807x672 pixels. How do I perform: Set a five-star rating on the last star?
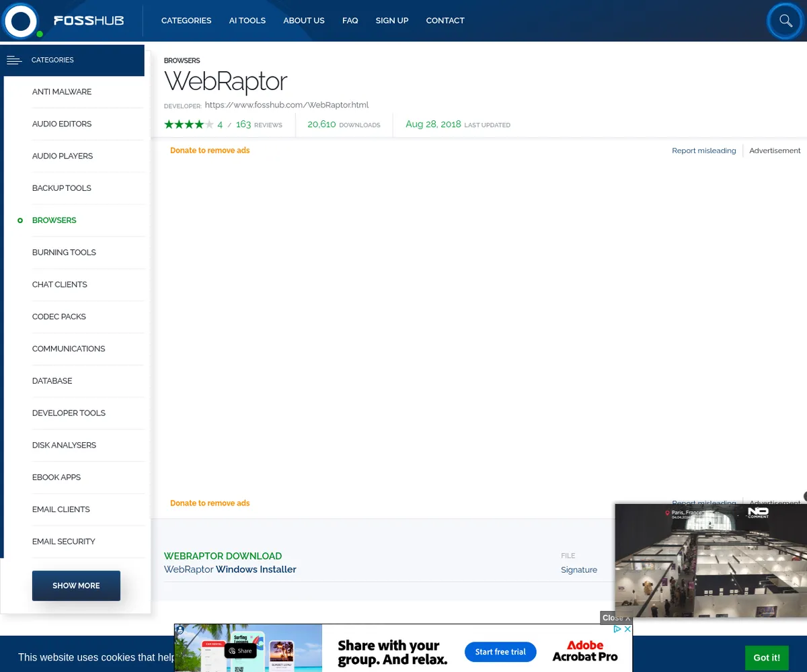coord(209,124)
